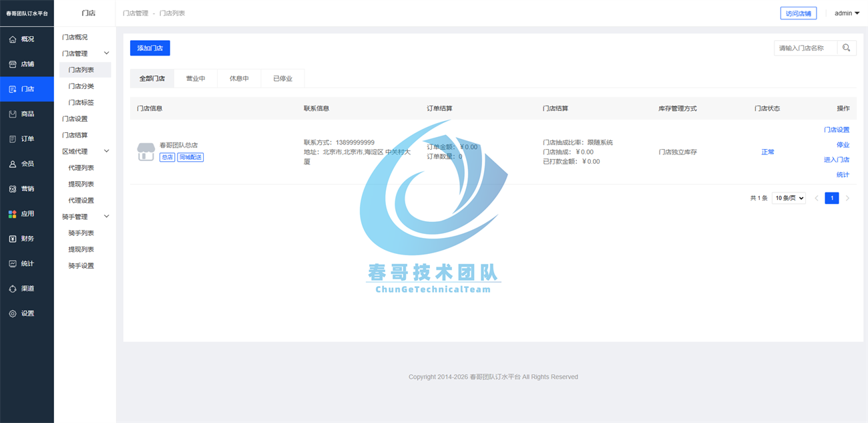
Task: Click the 进入门店 action link
Action: [x=837, y=160]
